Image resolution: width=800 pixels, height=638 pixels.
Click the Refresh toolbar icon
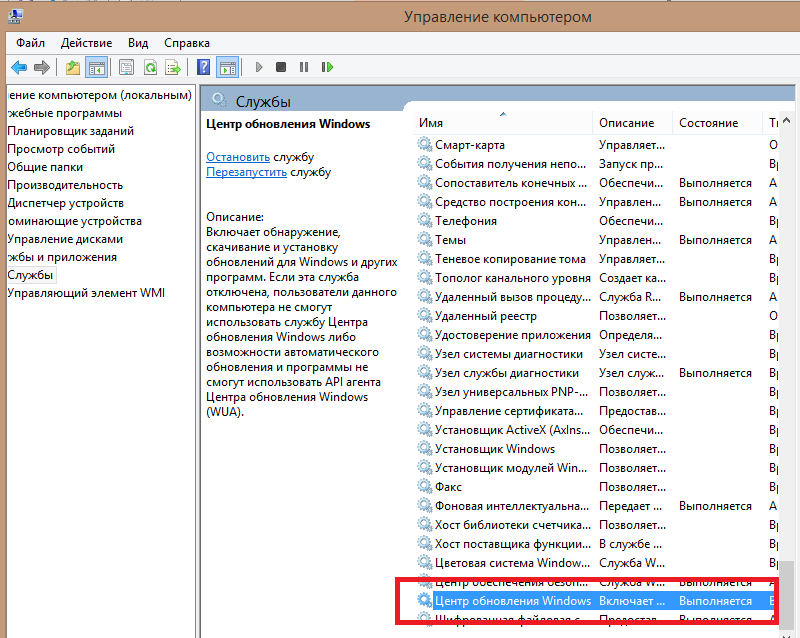pos(150,67)
